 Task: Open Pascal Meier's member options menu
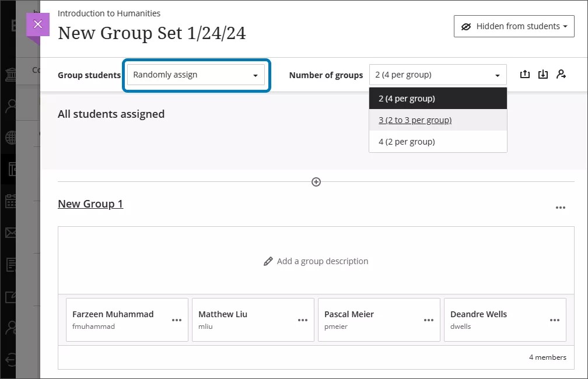pyautogui.click(x=429, y=320)
